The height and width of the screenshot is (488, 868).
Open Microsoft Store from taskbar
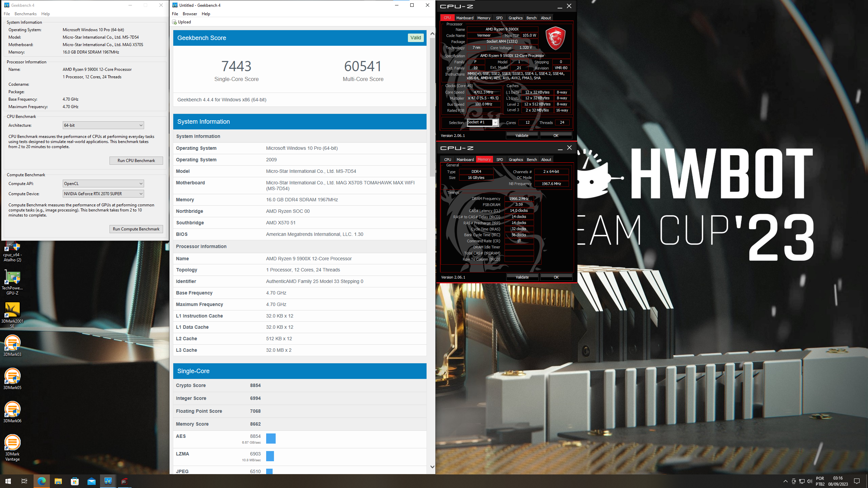pos(75,481)
